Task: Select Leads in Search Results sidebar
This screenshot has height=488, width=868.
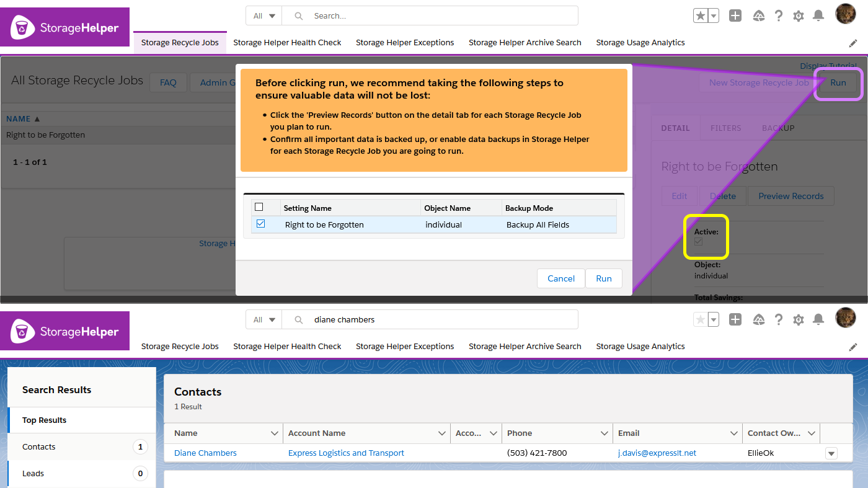Action: (x=82, y=474)
